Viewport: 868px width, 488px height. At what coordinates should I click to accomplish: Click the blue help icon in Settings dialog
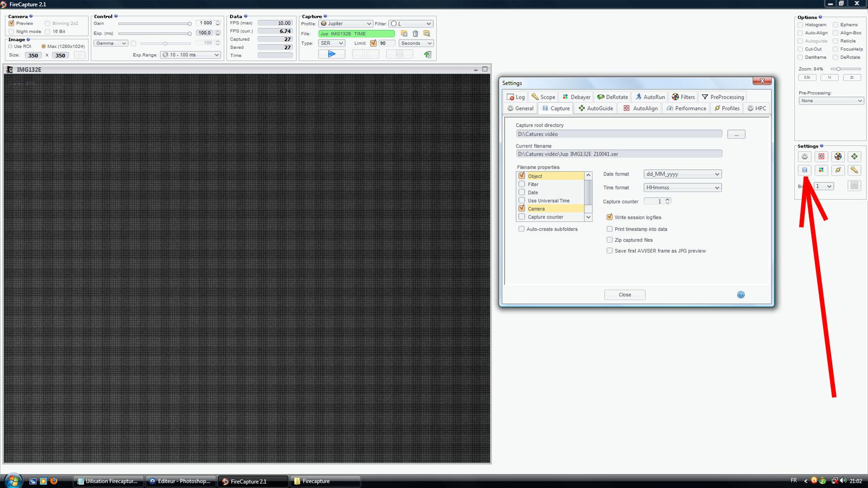[741, 294]
